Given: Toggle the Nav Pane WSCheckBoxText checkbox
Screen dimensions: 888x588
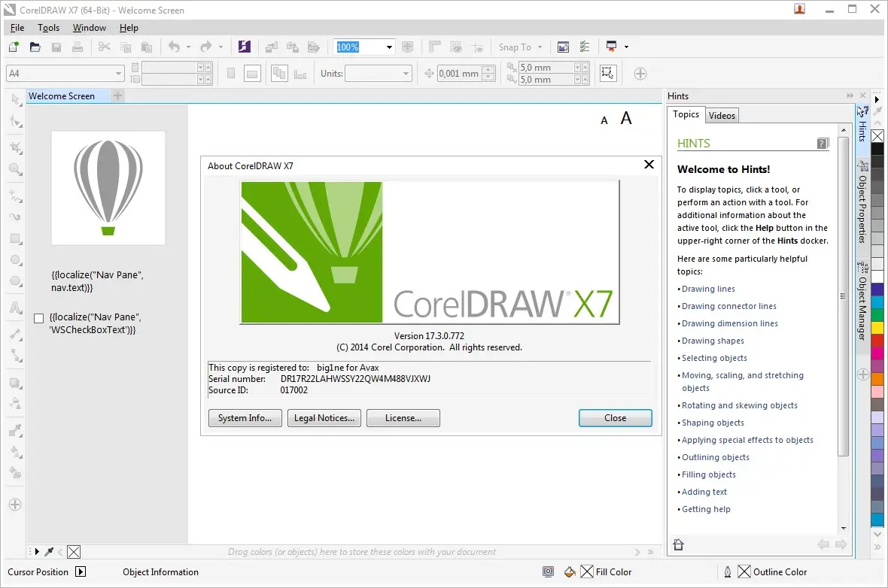Looking at the screenshot, I should [x=38, y=318].
